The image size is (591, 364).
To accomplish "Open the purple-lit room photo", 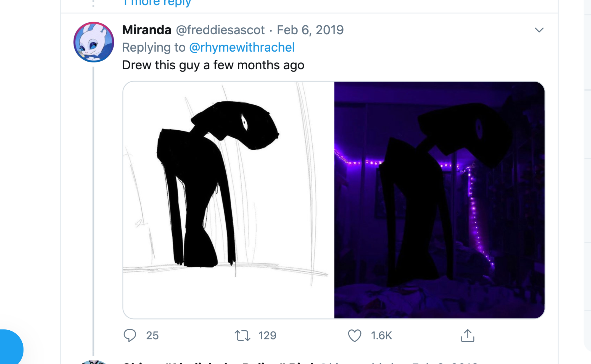I will [439, 200].
